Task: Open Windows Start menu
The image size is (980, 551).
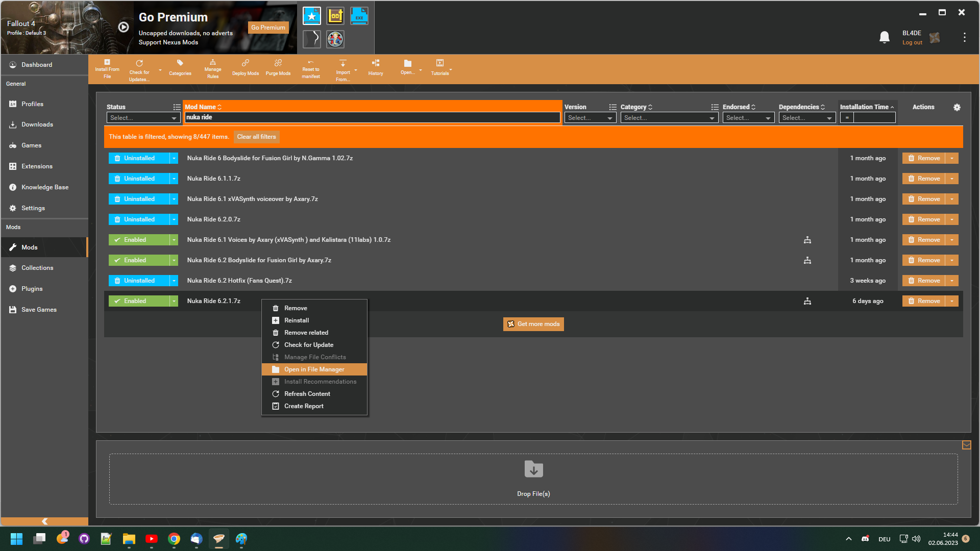Action: click(16, 539)
